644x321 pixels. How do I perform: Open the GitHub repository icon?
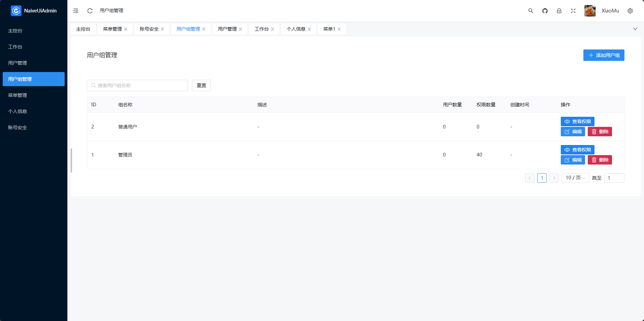(x=545, y=10)
